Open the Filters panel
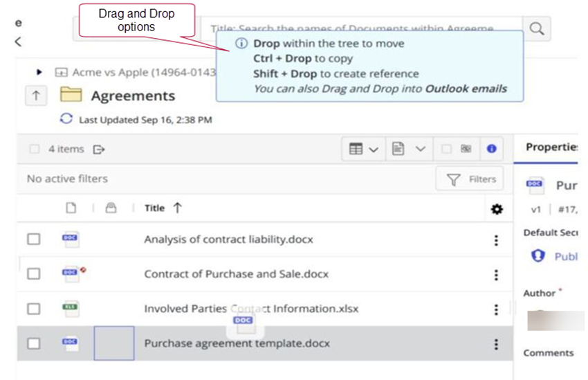The width and height of the screenshot is (588, 380). pyautogui.click(x=472, y=179)
